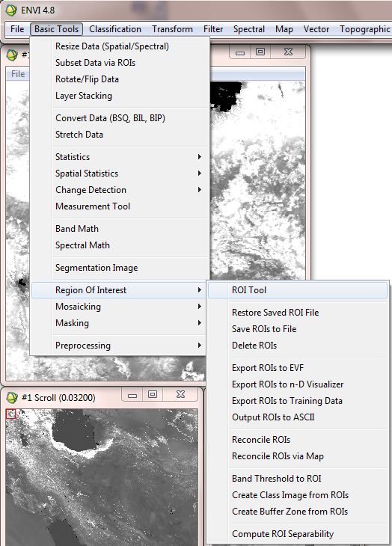Click the ENVI 4.8 application logo icon

click(x=11, y=10)
